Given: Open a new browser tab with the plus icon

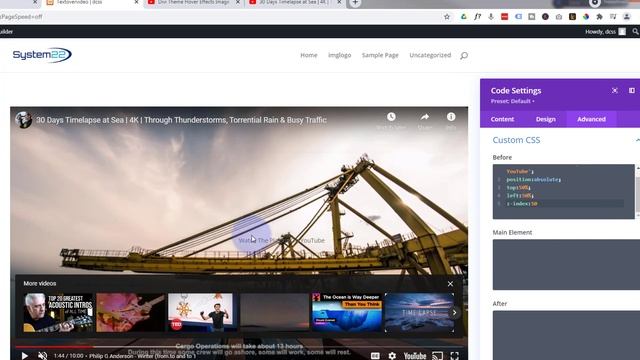Looking at the screenshot, I should tap(355, 2).
